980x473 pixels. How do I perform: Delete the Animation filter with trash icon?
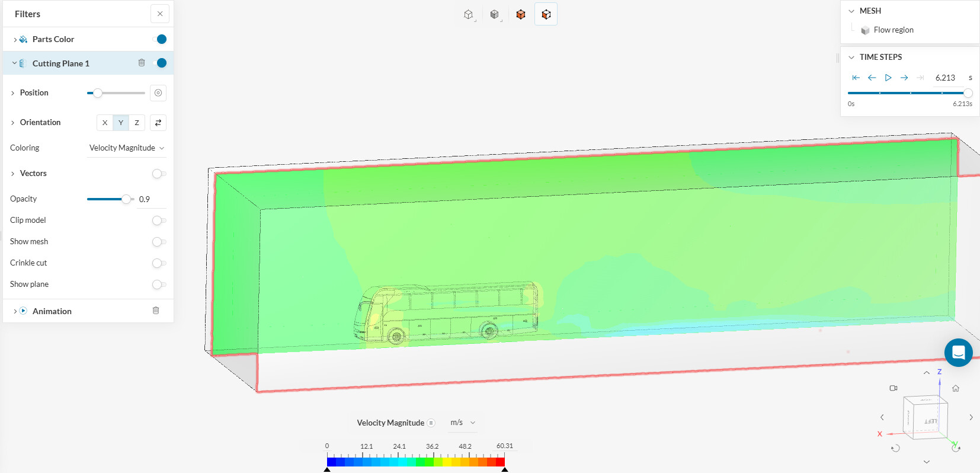[x=156, y=311]
